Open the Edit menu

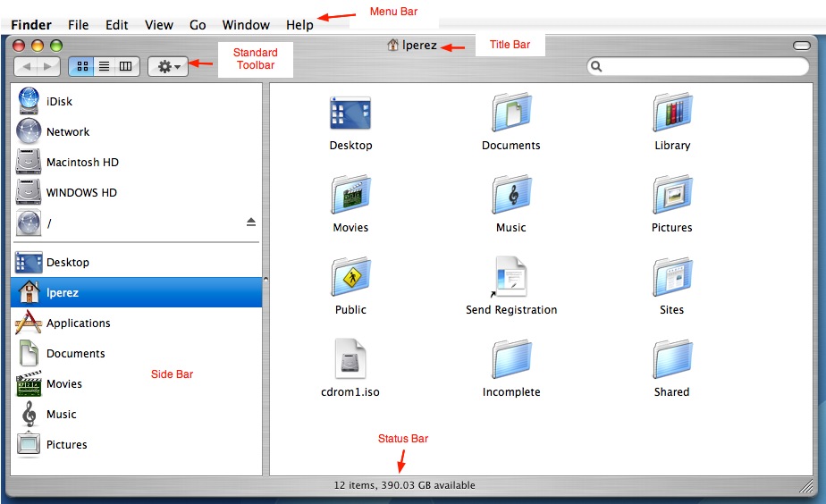[x=116, y=25]
